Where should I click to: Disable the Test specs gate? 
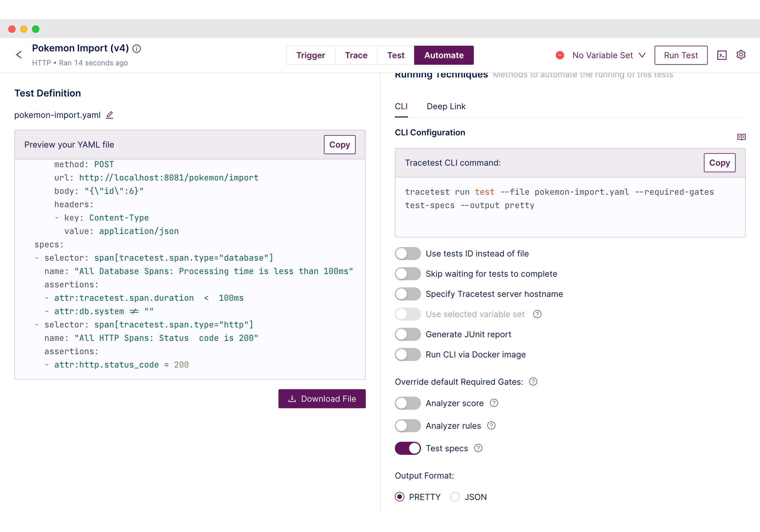point(408,448)
